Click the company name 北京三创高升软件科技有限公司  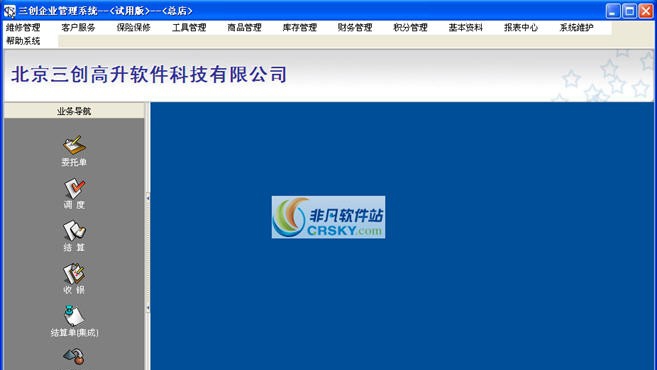(x=149, y=75)
